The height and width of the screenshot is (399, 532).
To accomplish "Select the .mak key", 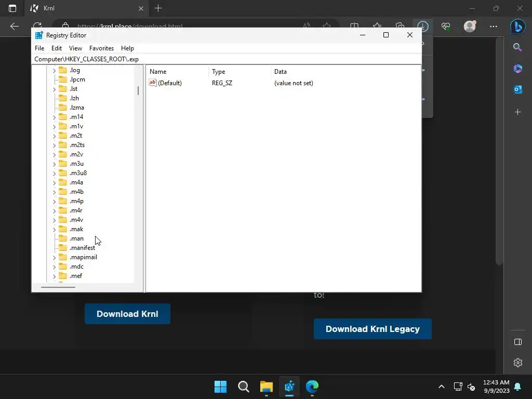I will coord(76,229).
